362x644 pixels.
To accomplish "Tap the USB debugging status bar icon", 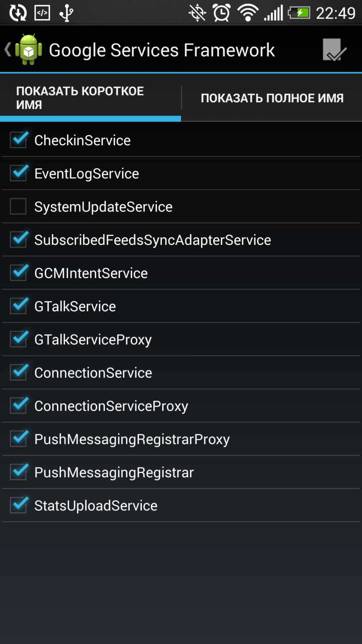I will pyautogui.click(x=42, y=13).
